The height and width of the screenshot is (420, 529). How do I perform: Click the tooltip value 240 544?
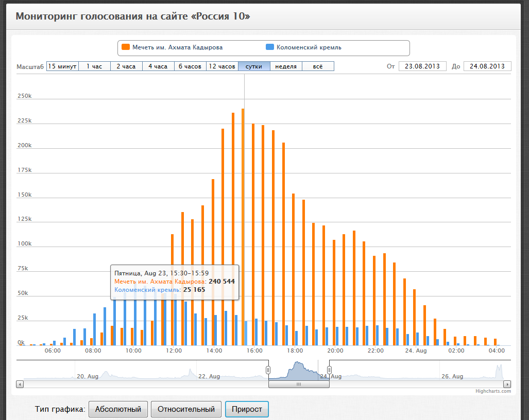(x=221, y=282)
